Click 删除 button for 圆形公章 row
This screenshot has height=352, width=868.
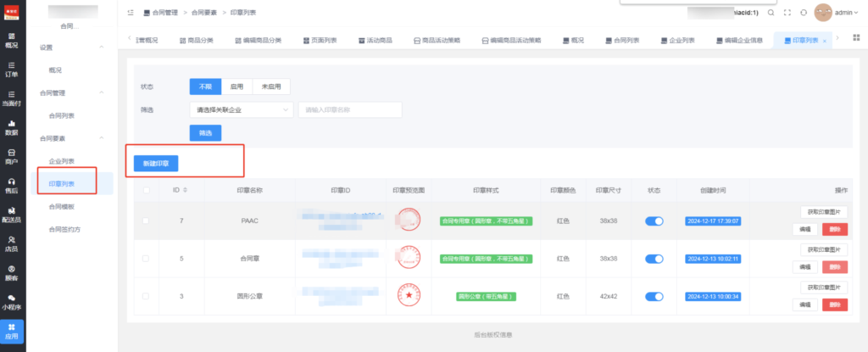(x=834, y=304)
